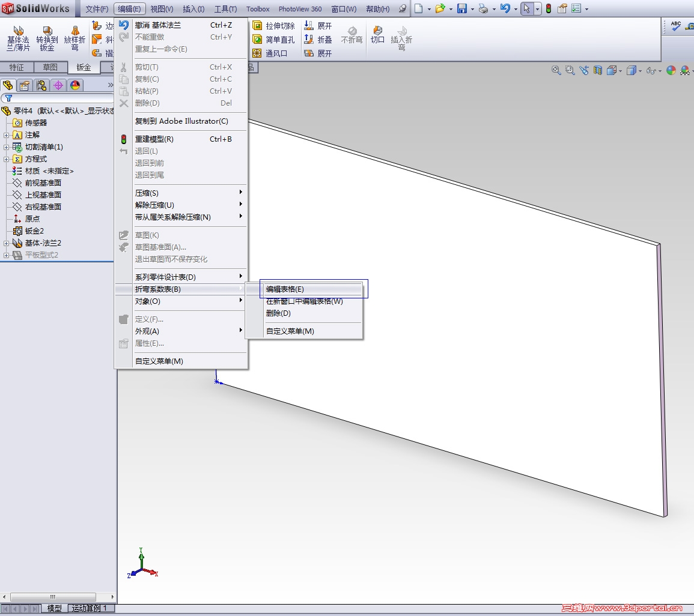Open the DimXpertManager tab icon
Viewport: 694px width, 616px height.
coord(58,85)
